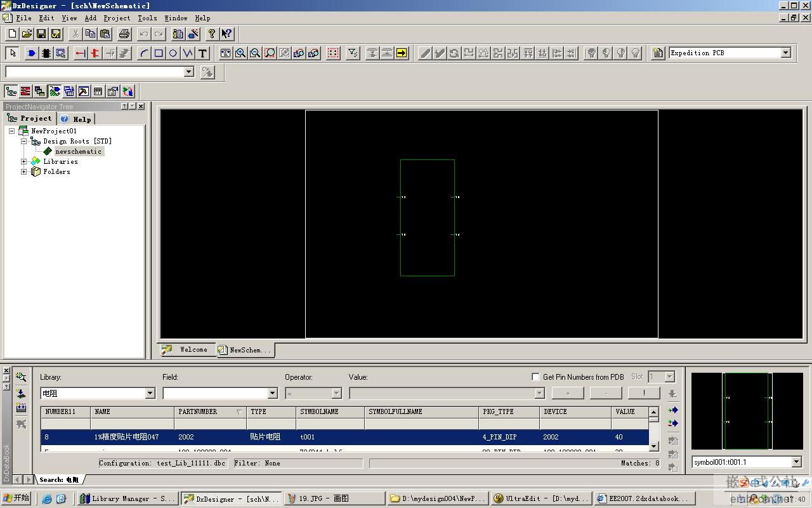Screen dimensions: 812x508
Task: Click the Zoom Area red box magnifier
Action: point(270,53)
